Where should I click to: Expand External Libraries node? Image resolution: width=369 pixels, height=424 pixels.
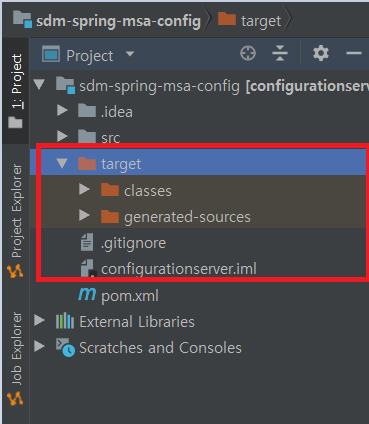click(x=39, y=320)
